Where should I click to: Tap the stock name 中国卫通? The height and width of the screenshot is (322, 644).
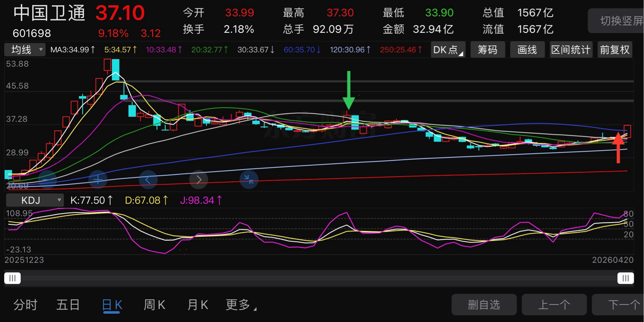[x=49, y=13]
